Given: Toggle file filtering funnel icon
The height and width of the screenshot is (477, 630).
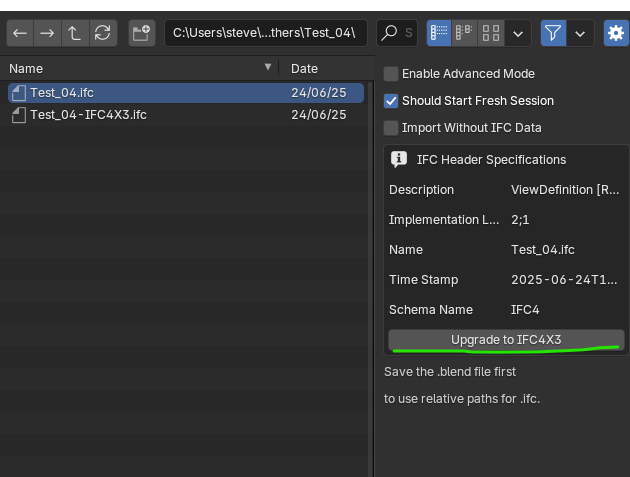Looking at the screenshot, I should pos(553,33).
